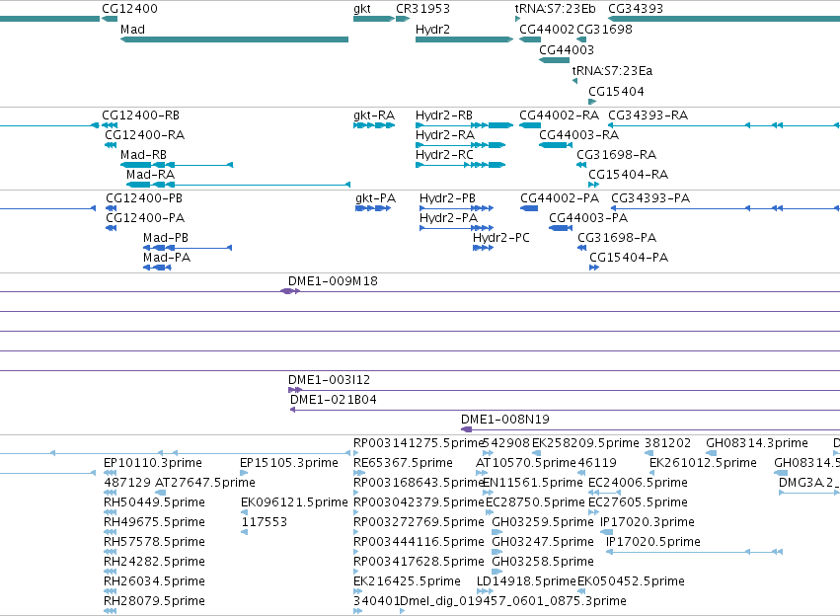Open the CG44002 gene label
This screenshot has width=840, height=616.
tap(547, 30)
